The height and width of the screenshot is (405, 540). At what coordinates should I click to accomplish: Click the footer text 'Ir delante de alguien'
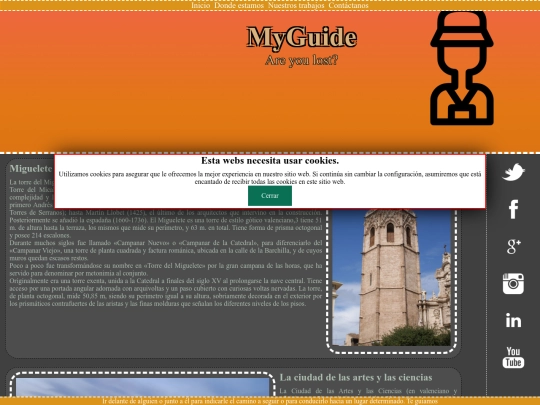coord(270,401)
